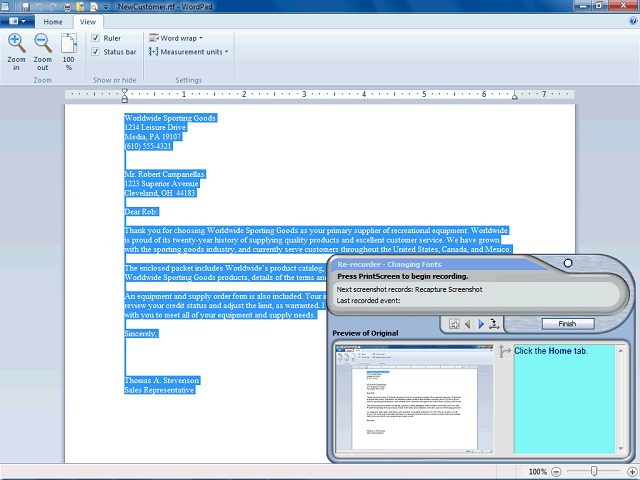Image resolution: width=640 pixels, height=480 pixels.
Task: Click the Quick Print printer icon
Action: tap(67, 7)
